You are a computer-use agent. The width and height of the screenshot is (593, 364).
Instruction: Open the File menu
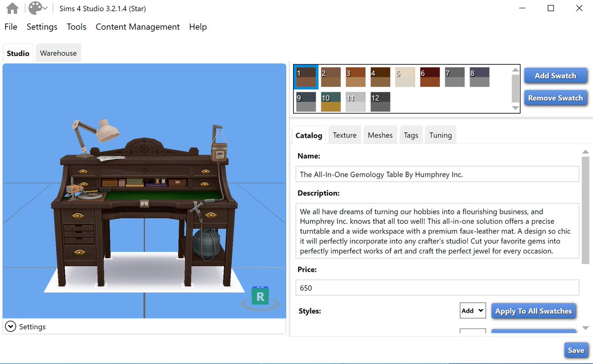click(x=11, y=27)
